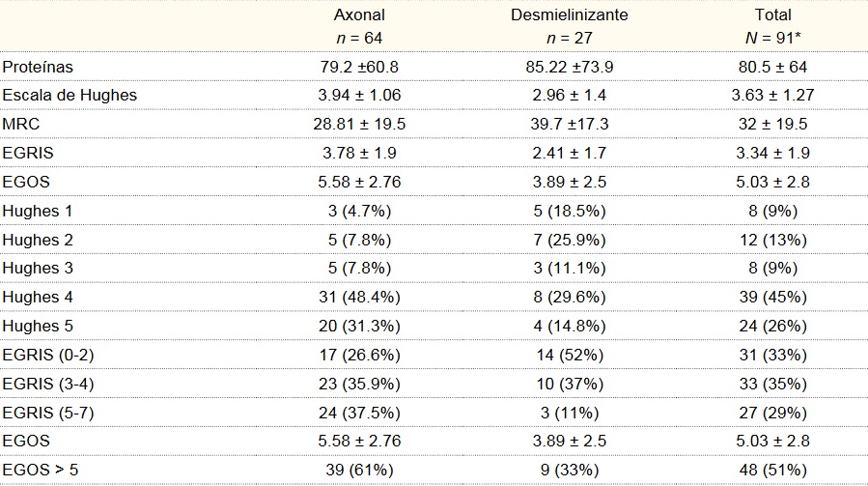Click the "EGRIS (3-4)" row label
The image size is (868, 486).
point(48,384)
